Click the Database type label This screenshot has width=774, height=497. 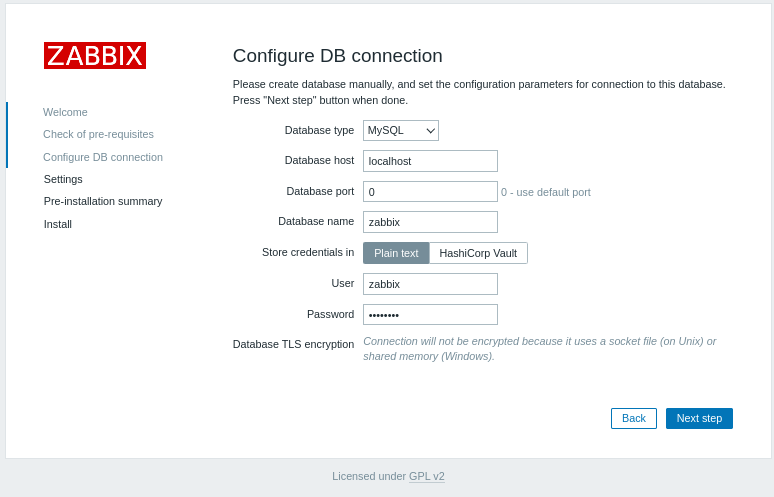pyautogui.click(x=319, y=130)
